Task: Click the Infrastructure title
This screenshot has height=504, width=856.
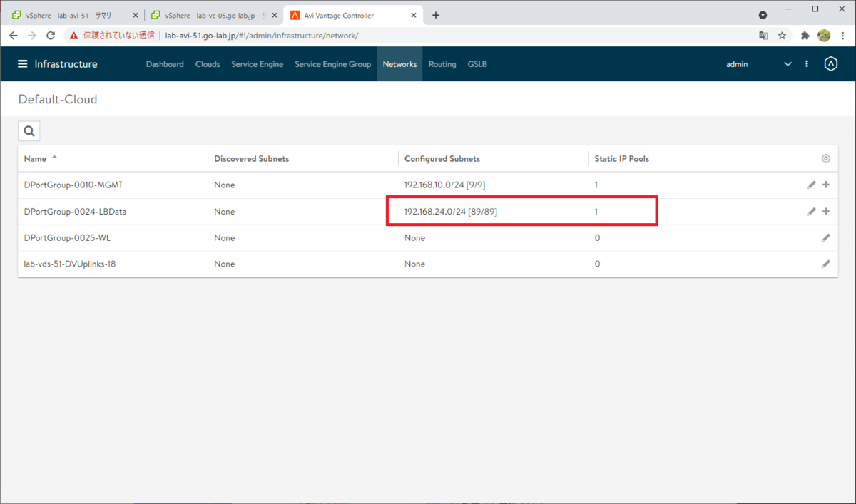Action: point(66,64)
